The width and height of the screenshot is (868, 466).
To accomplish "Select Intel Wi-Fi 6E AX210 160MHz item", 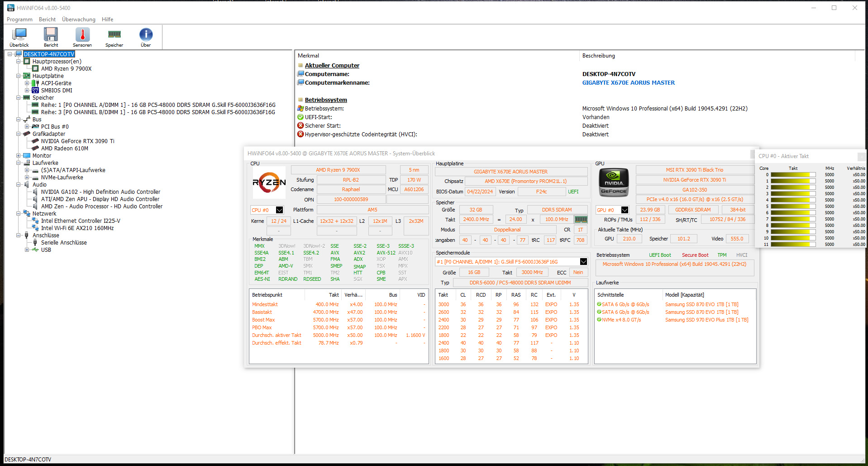I will tap(77, 228).
